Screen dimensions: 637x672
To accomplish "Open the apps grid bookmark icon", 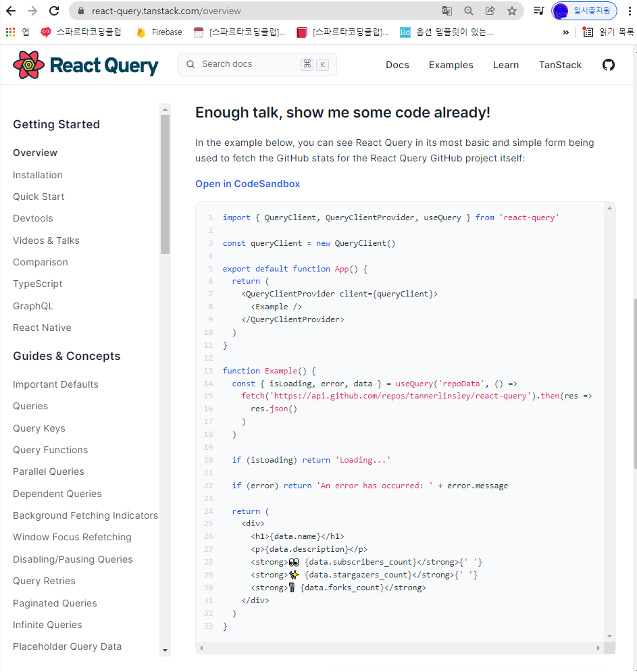I will (x=10, y=32).
